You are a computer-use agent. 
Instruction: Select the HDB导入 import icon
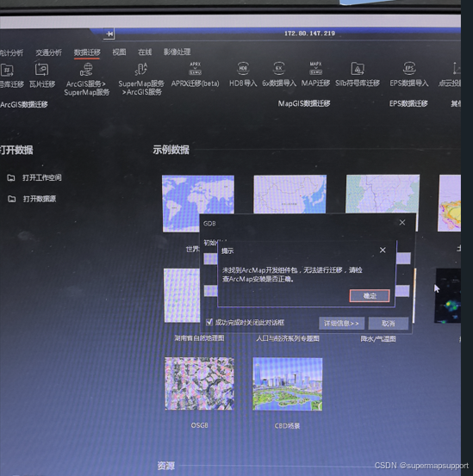243,69
